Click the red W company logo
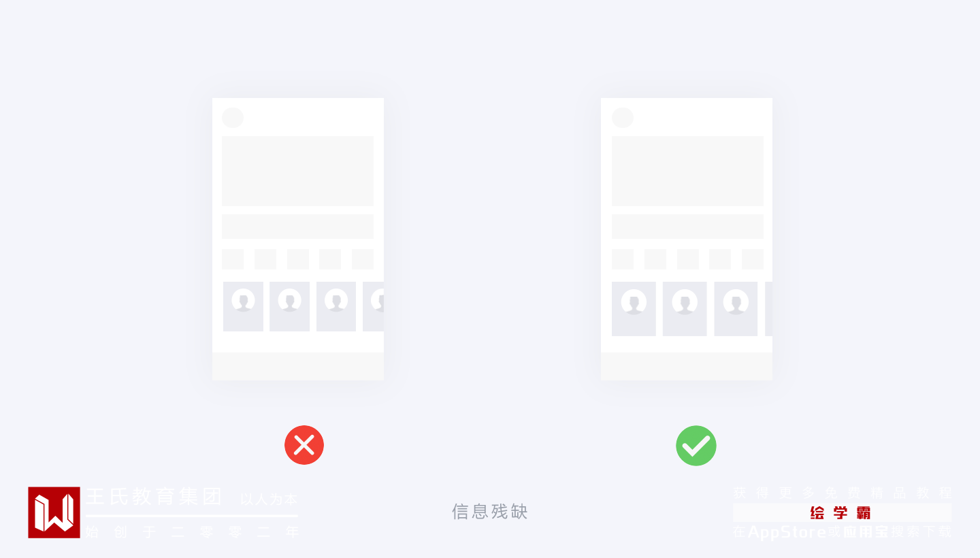 [x=54, y=512]
